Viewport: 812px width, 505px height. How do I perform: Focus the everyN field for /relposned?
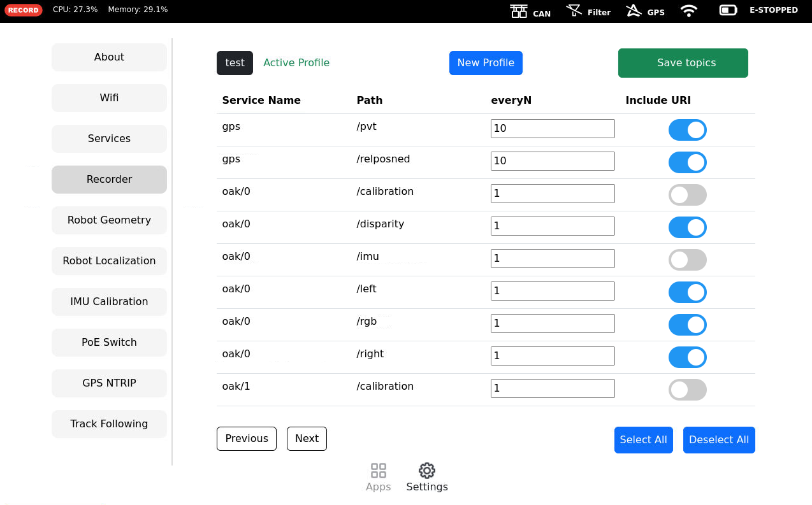[553, 161]
